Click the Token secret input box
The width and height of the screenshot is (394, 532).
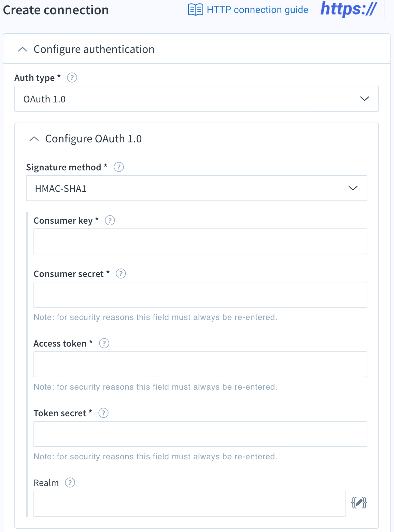point(200,434)
